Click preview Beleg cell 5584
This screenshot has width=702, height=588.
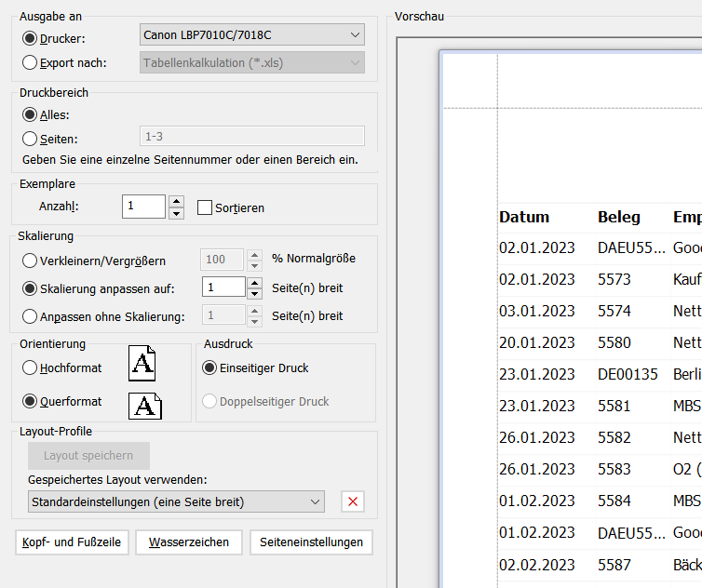pos(614,501)
